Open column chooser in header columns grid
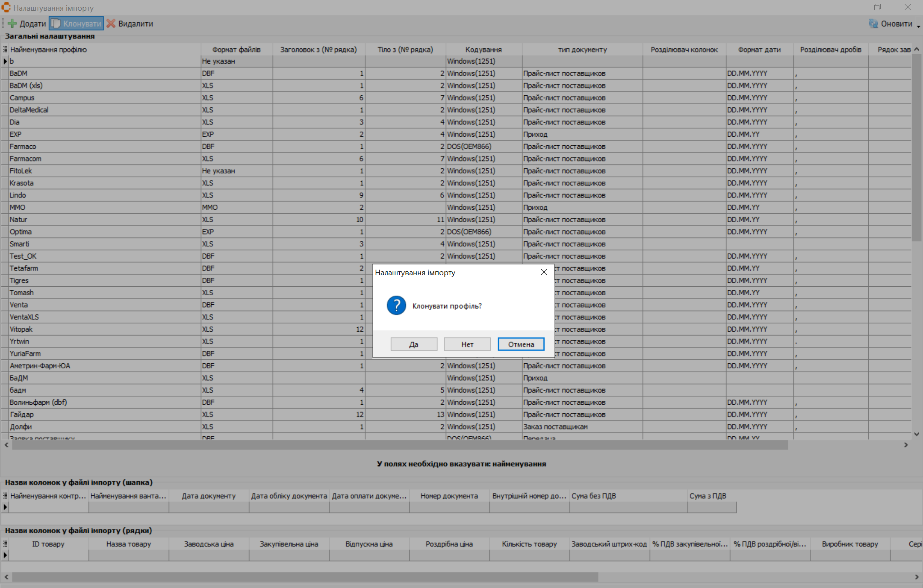This screenshot has width=923, height=588. [x=5, y=496]
